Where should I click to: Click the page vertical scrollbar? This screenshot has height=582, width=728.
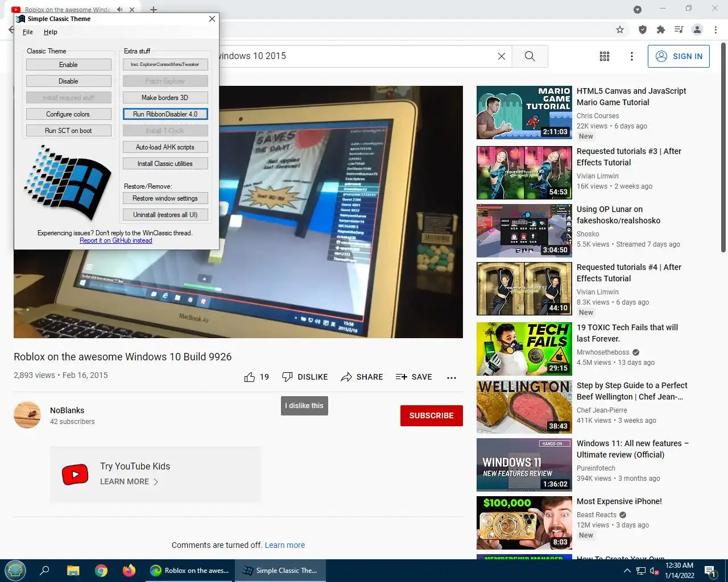pos(723,148)
